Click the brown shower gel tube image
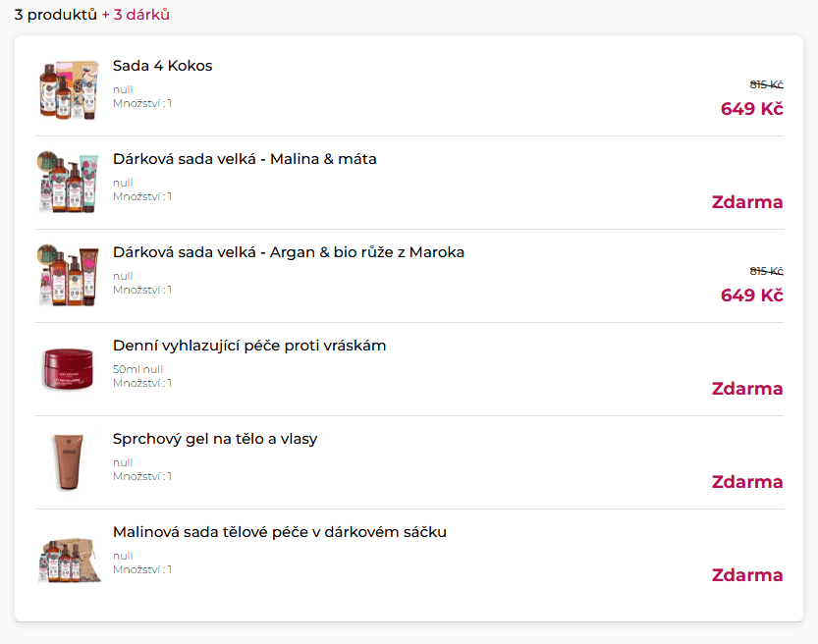Image resolution: width=818 pixels, height=644 pixels. pyautogui.click(x=69, y=462)
